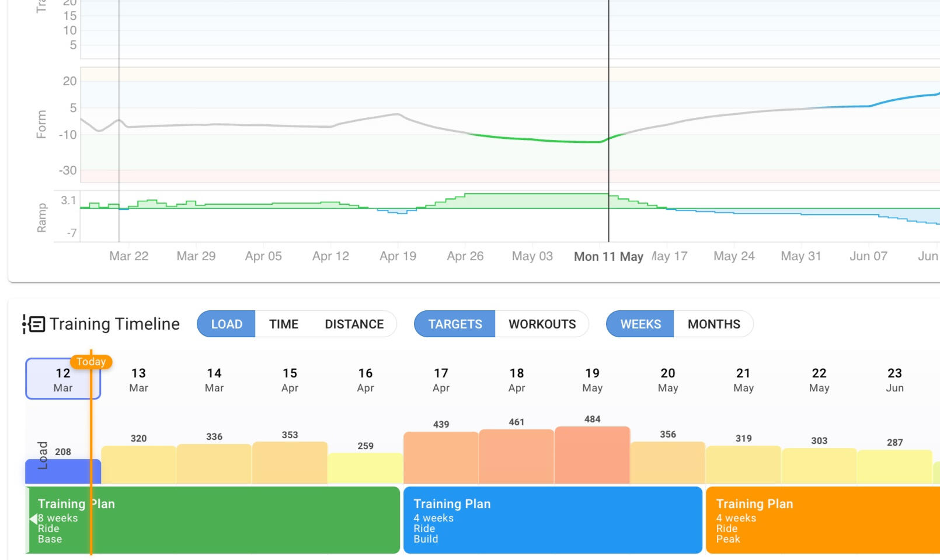Open the orange Peak training plan block

tap(823, 520)
